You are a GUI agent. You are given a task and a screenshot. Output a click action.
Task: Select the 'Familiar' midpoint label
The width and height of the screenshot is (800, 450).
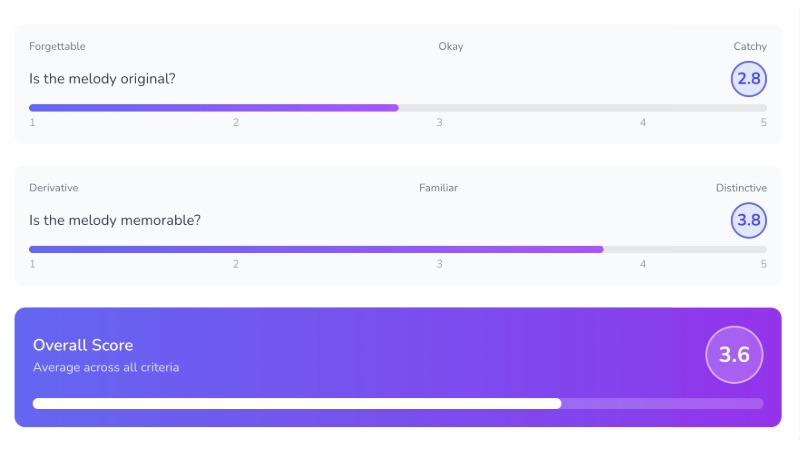pos(438,188)
